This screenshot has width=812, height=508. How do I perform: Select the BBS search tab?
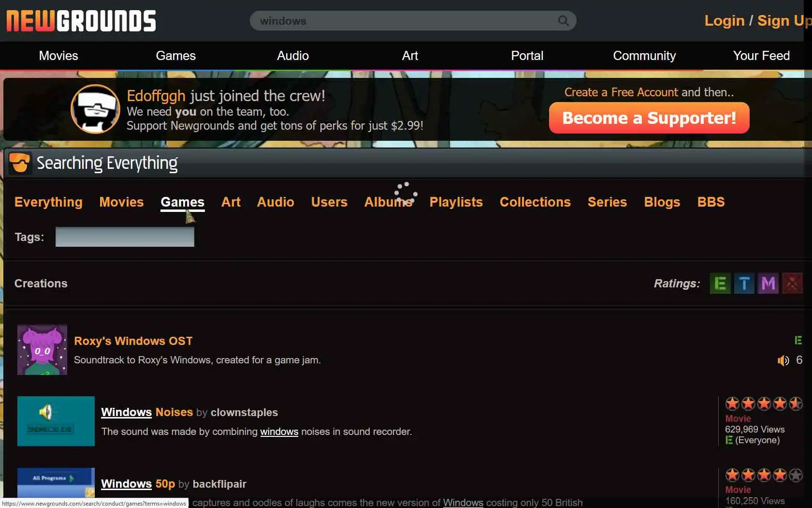[x=710, y=202]
